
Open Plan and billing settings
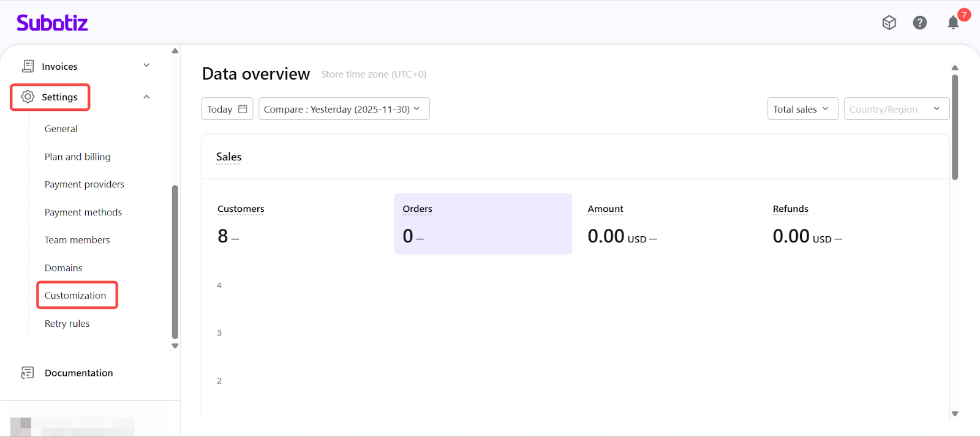pyautogui.click(x=78, y=157)
